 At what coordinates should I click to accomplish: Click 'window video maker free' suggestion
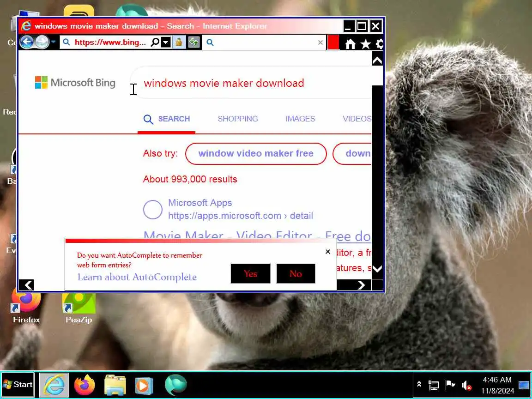256,153
